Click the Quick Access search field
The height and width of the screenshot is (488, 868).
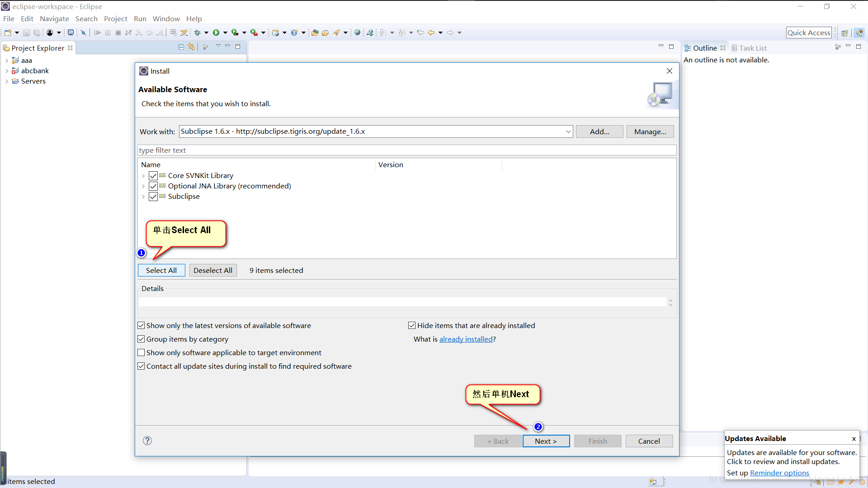809,33
